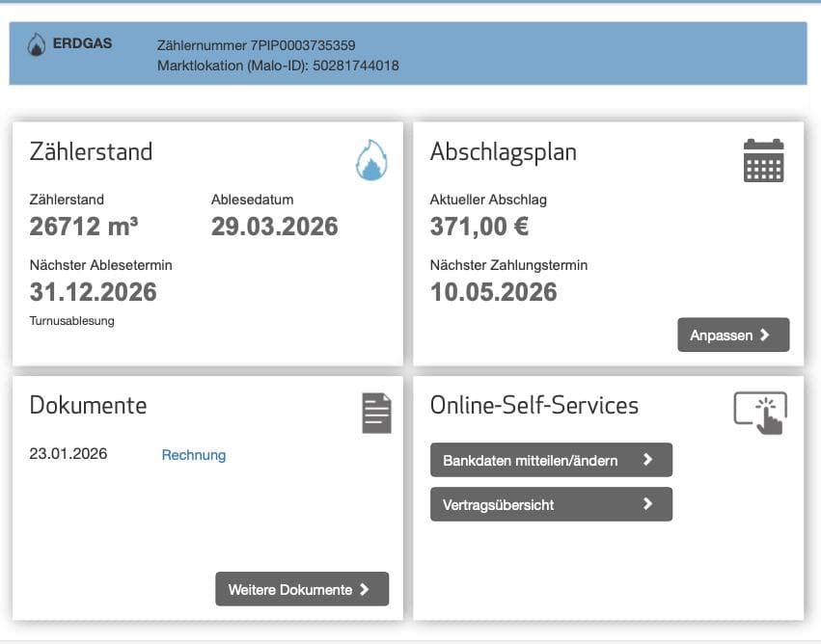This screenshot has height=644, width=821.
Task: Click the blue flame icon in Zählerstand card
Action: coord(371,160)
